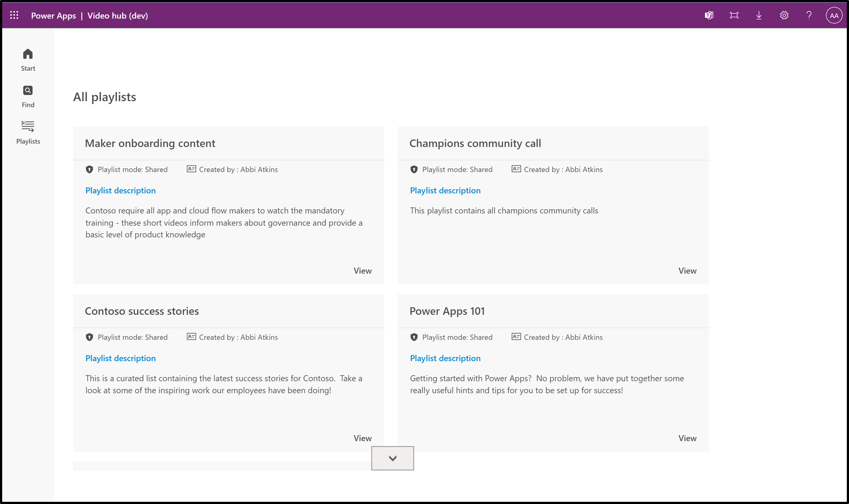Image resolution: width=849 pixels, height=504 pixels.
Task: Open the Find search icon
Action: coord(28,91)
